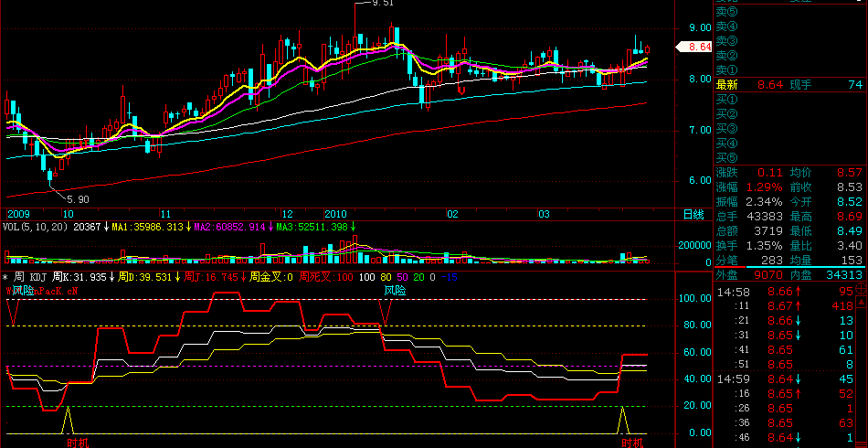Viewport: 868px width, 448px height.
Task: Click the 最新 label
Action: tap(727, 85)
